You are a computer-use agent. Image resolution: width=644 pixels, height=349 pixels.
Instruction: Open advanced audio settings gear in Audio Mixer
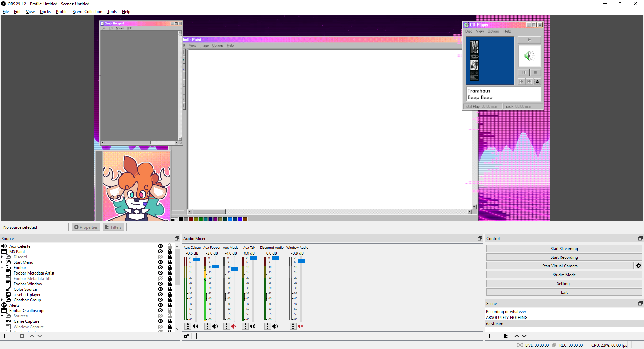(186, 336)
